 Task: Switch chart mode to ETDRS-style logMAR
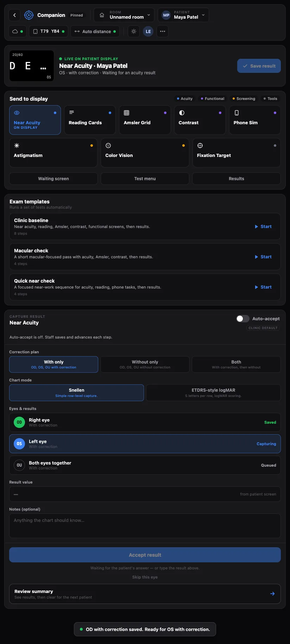pos(213,393)
